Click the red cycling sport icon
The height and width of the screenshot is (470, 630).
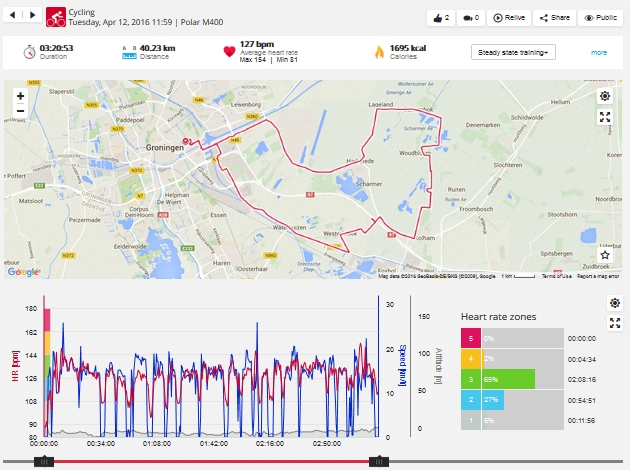click(x=56, y=17)
